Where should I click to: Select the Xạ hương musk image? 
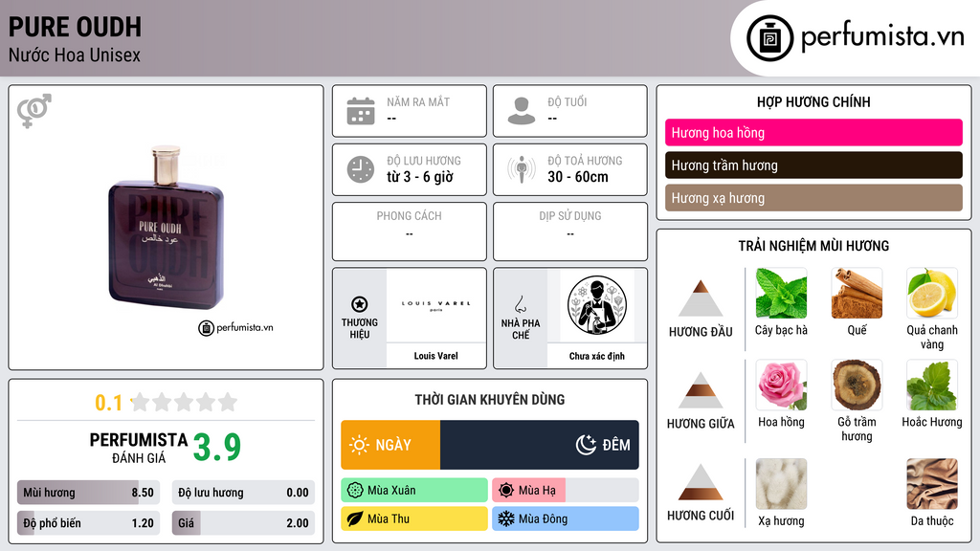[x=781, y=484]
